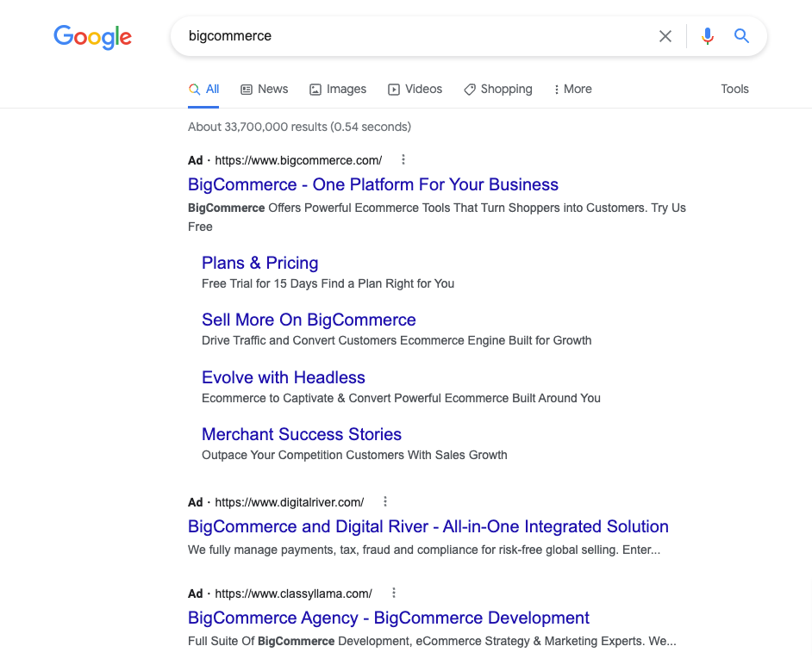Open the three-dot menu for digitalriver.com ad
The image size is (812, 671).
385,501
